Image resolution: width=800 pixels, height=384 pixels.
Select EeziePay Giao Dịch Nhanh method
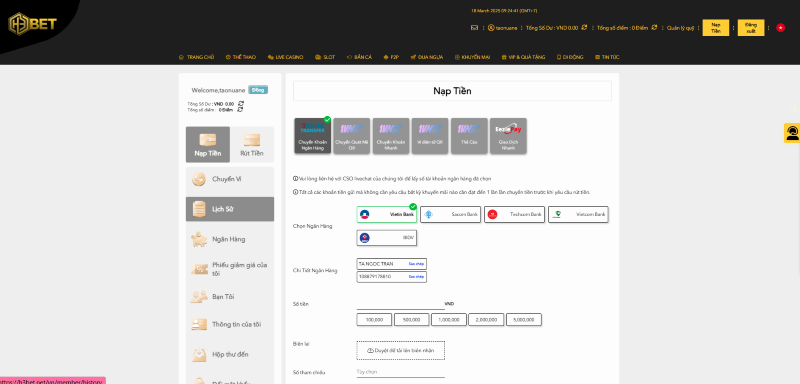click(508, 136)
